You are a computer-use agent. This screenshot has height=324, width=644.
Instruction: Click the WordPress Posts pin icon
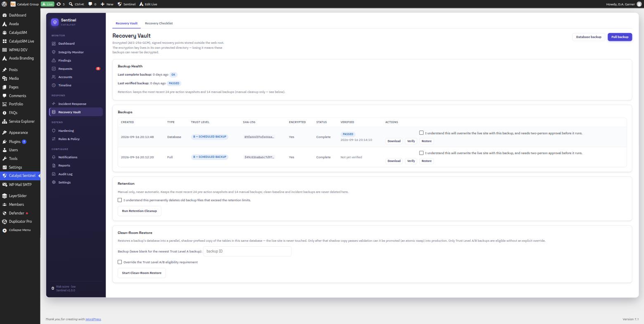pyautogui.click(x=5, y=70)
